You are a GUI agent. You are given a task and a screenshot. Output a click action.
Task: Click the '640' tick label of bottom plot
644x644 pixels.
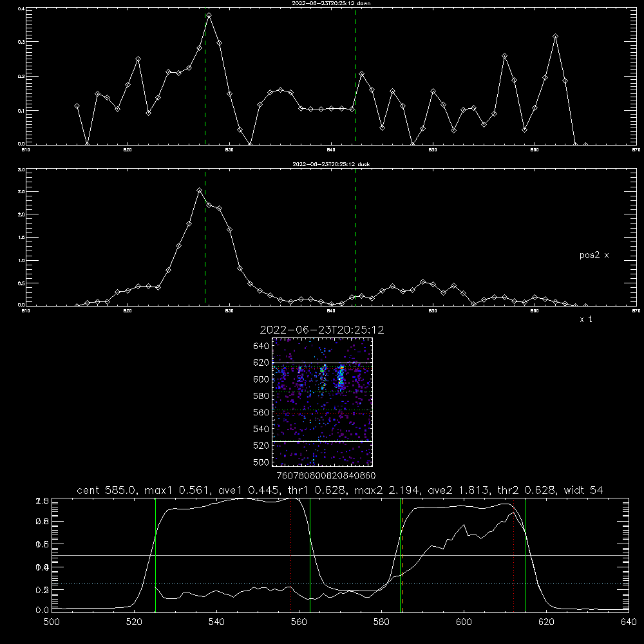pyautogui.click(x=629, y=622)
